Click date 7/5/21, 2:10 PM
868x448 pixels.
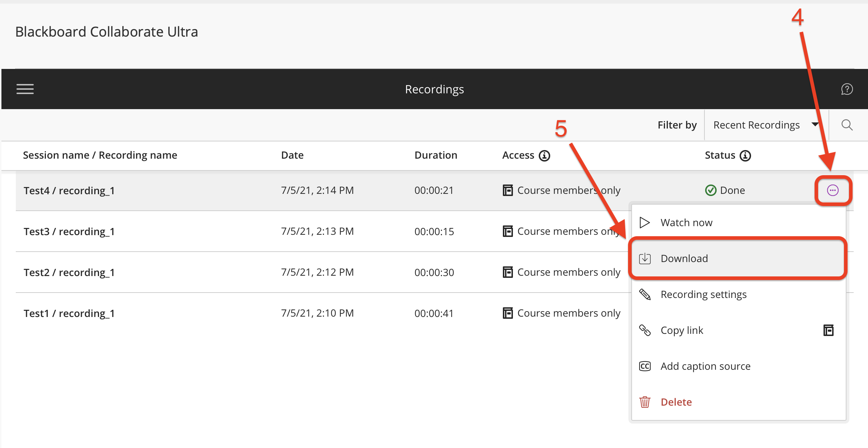point(317,313)
